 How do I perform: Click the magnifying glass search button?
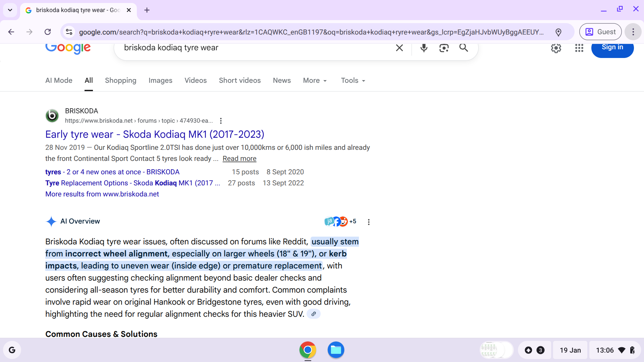coord(464,48)
